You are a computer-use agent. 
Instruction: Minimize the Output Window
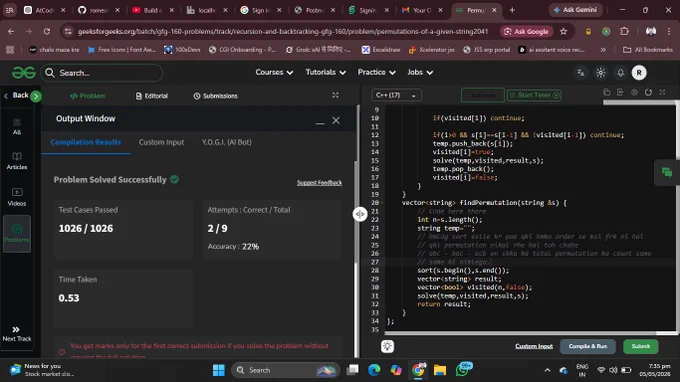click(x=320, y=122)
